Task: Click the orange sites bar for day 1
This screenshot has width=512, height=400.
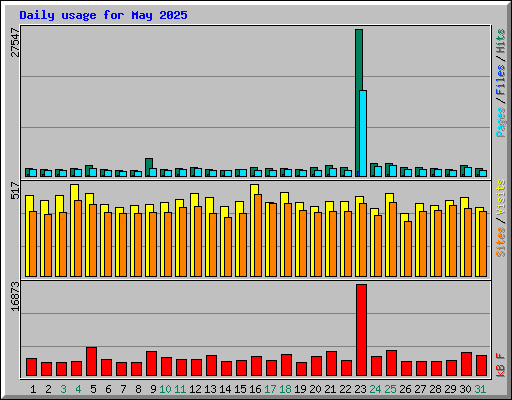Action: pos(33,244)
